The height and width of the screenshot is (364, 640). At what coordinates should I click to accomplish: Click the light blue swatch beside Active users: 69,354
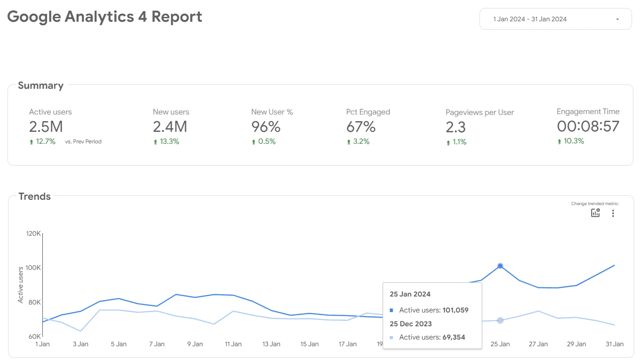tap(391, 337)
